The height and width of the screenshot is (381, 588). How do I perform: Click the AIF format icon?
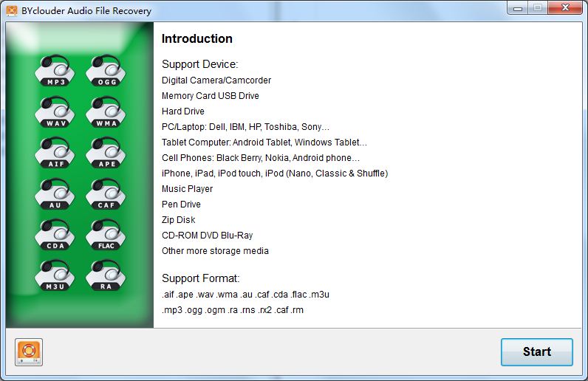coord(55,153)
